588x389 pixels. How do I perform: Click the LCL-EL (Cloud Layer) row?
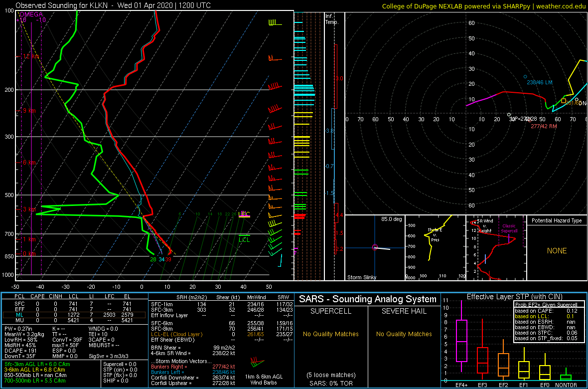click(221, 334)
